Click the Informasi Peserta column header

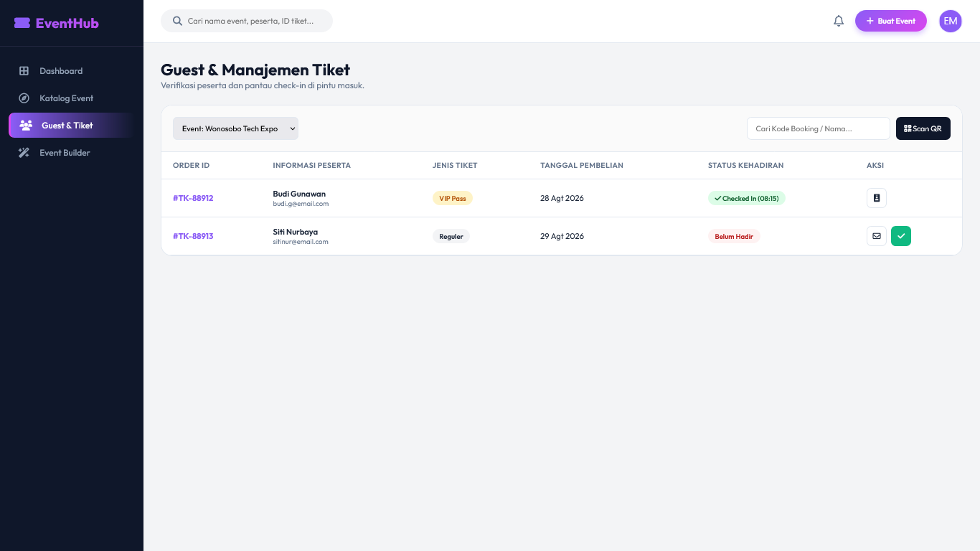click(312, 165)
